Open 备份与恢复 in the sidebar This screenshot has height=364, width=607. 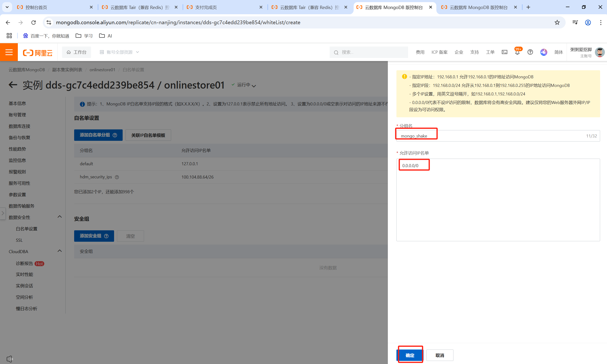pos(19,137)
